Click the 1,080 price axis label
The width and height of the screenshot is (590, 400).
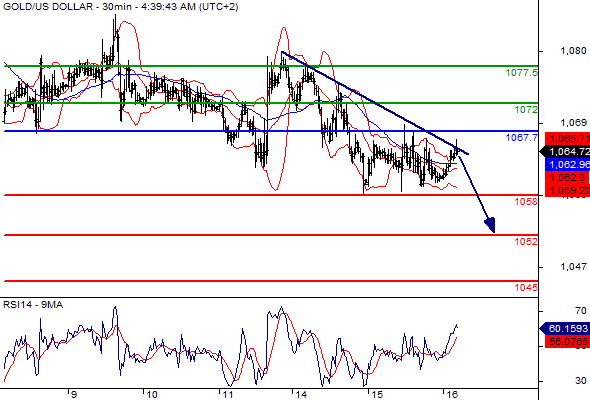click(x=574, y=50)
